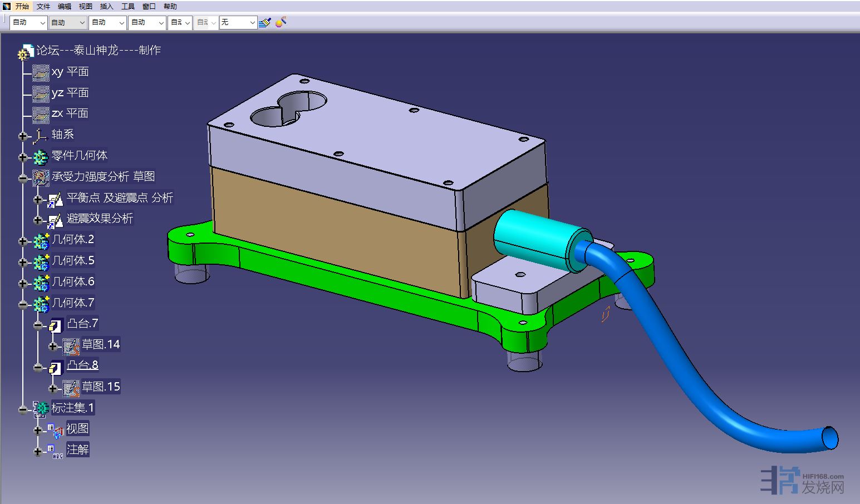Collapse the 几何体.7 tree node
Viewport: 860px width, 504px height.
[23, 304]
